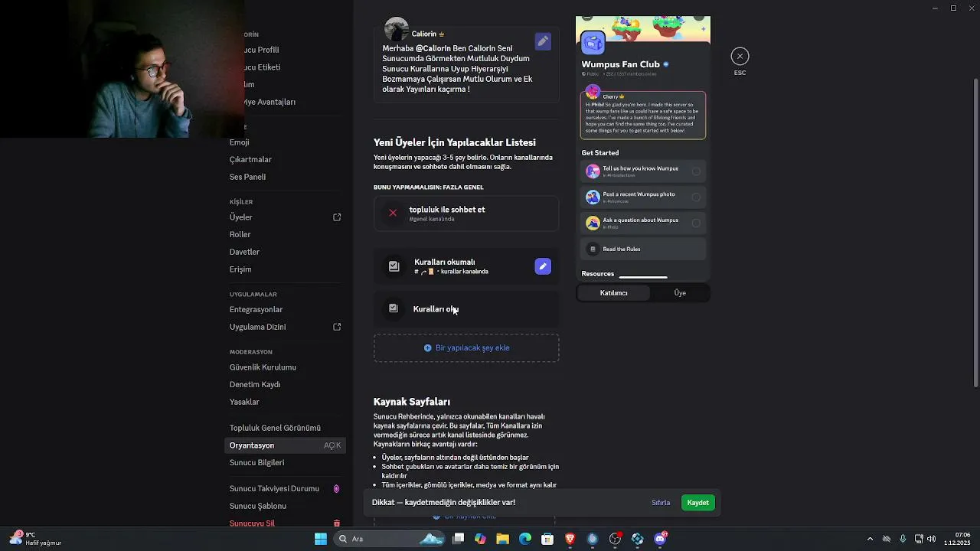980x551 pixels.
Task: Open Microsoft Store from the taskbar
Action: (x=547, y=539)
